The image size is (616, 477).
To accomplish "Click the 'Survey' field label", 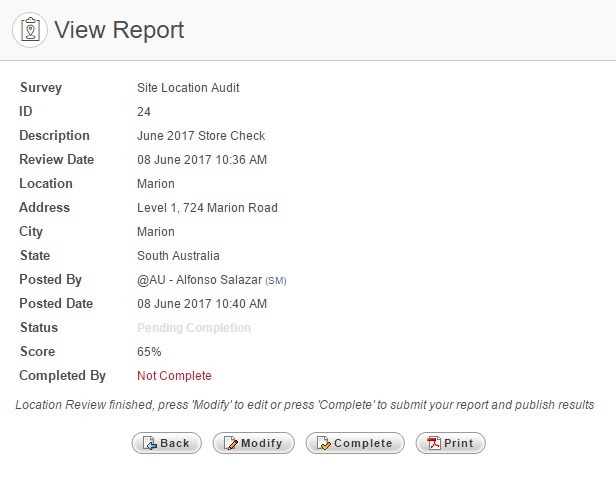I will tap(41, 88).
